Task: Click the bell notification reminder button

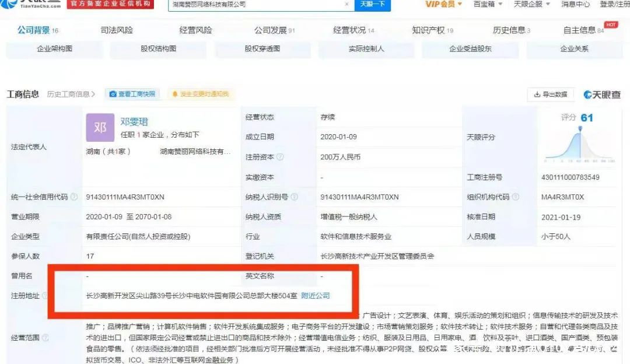Action: 201,94
